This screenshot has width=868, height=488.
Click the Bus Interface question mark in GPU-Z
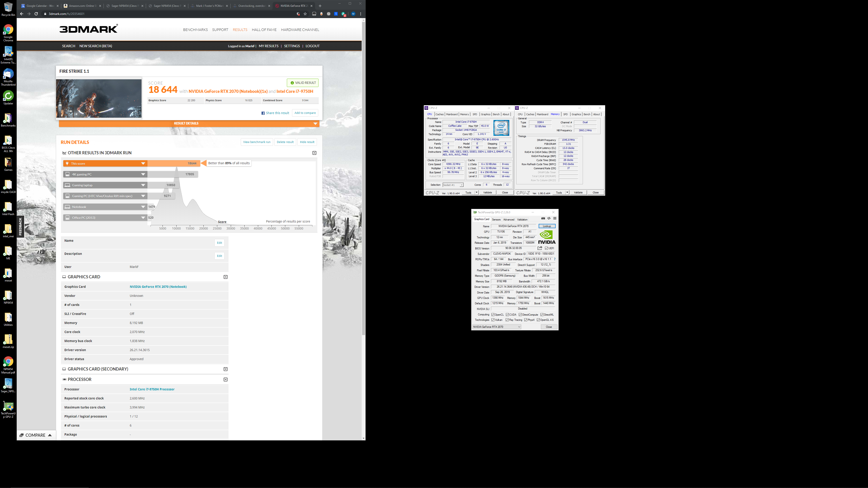coord(555,259)
